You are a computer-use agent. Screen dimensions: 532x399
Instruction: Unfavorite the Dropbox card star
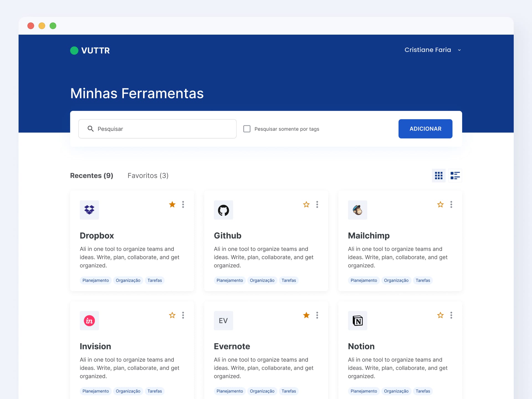pos(172,204)
